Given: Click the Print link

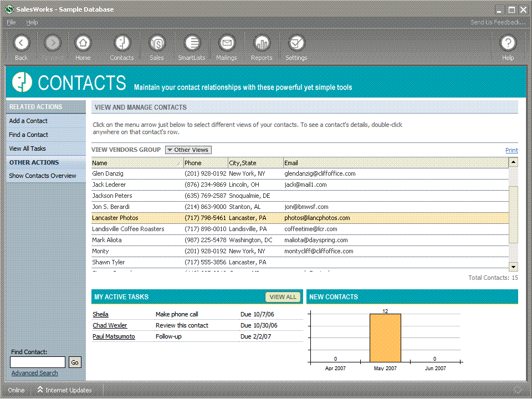Looking at the screenshot, I should pos(511,150).
